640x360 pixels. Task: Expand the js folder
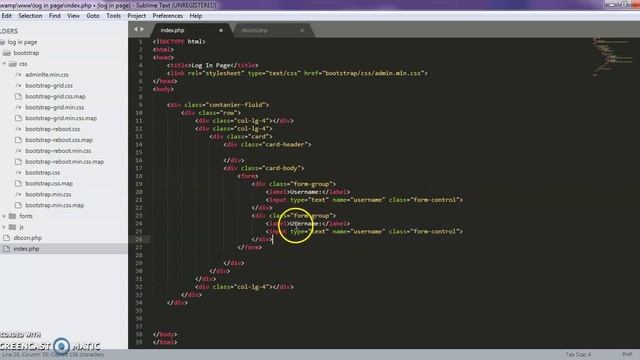click(x=4, y=227)
